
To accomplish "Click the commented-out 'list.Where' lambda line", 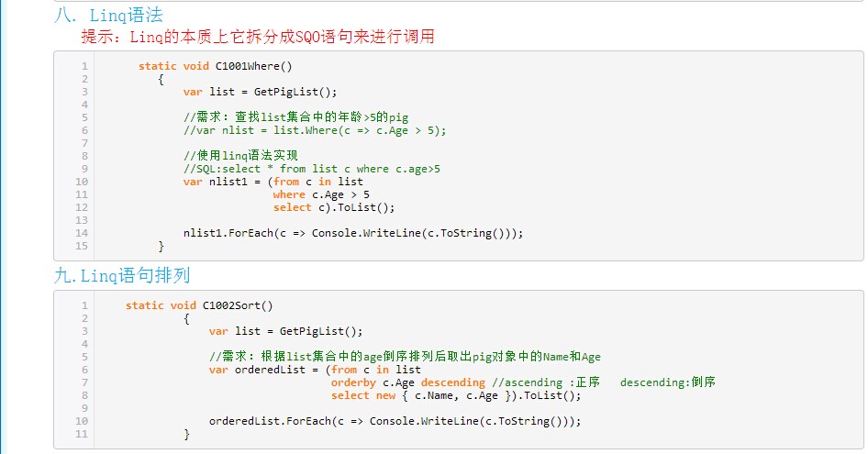I will pos(315,130).
